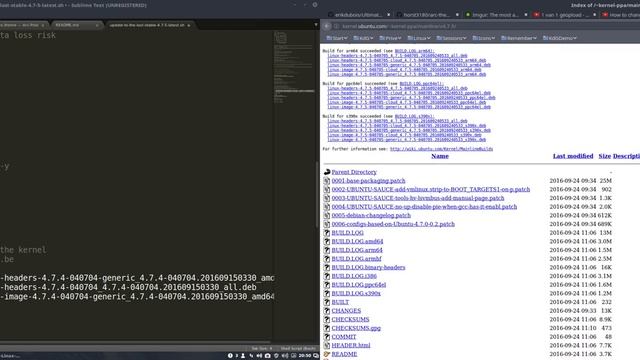Open the README file link
Viewport: 640px width, 360px height.
tap(344, 354)
